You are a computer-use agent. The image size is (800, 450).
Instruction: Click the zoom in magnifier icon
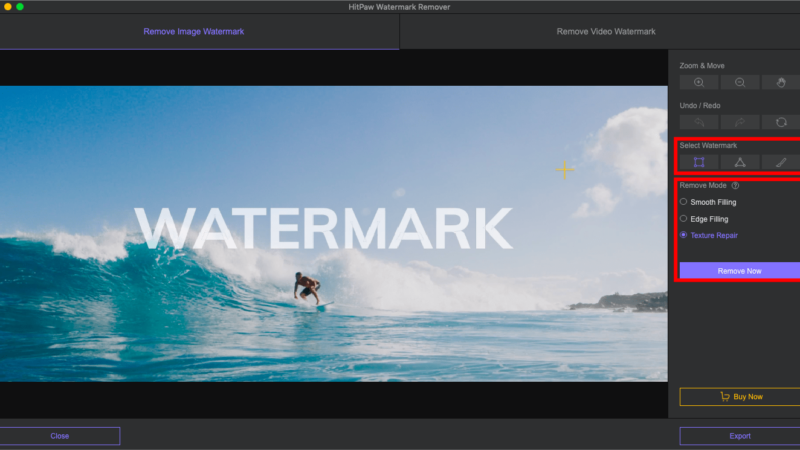699,83
